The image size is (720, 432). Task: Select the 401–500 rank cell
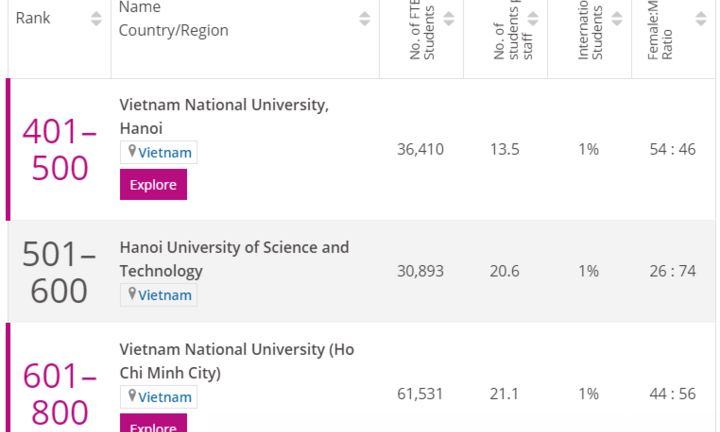point(60,149)
